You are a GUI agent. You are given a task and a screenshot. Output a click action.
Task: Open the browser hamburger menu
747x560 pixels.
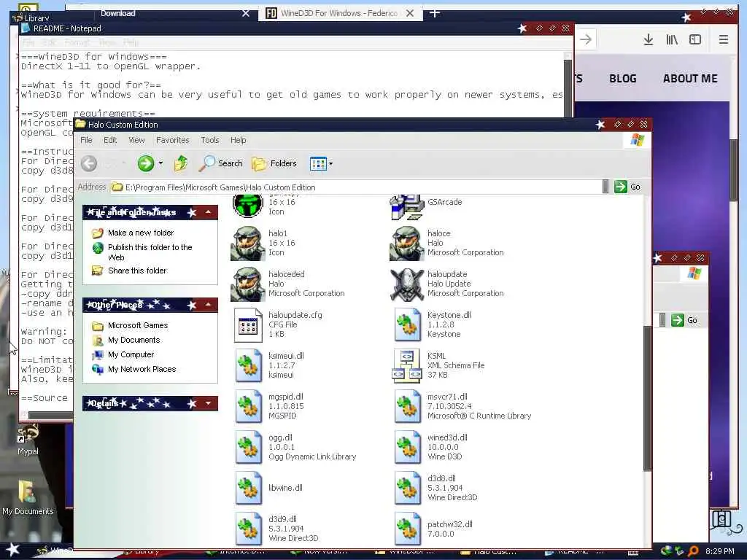pyautogui.click(x=723, y=39)
